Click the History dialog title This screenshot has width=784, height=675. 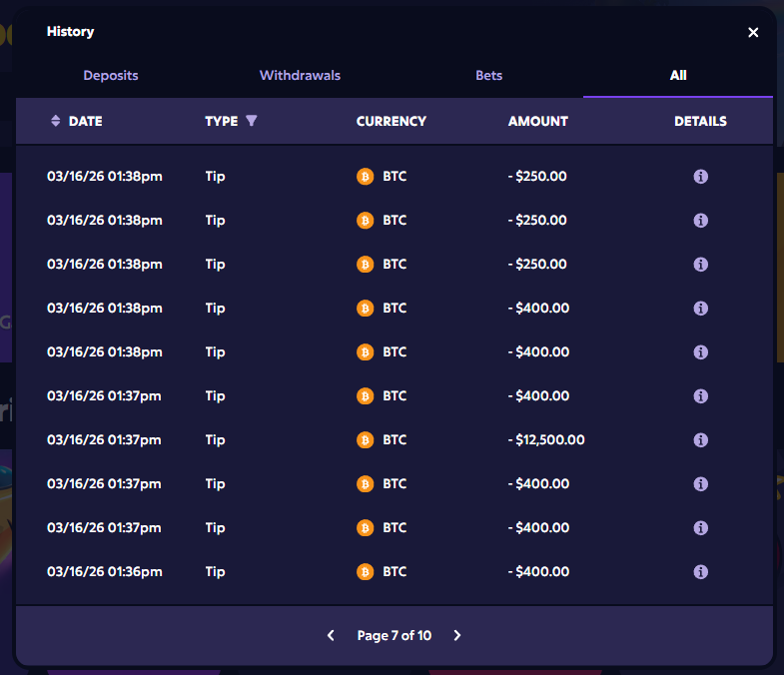(x=71, y=32)
